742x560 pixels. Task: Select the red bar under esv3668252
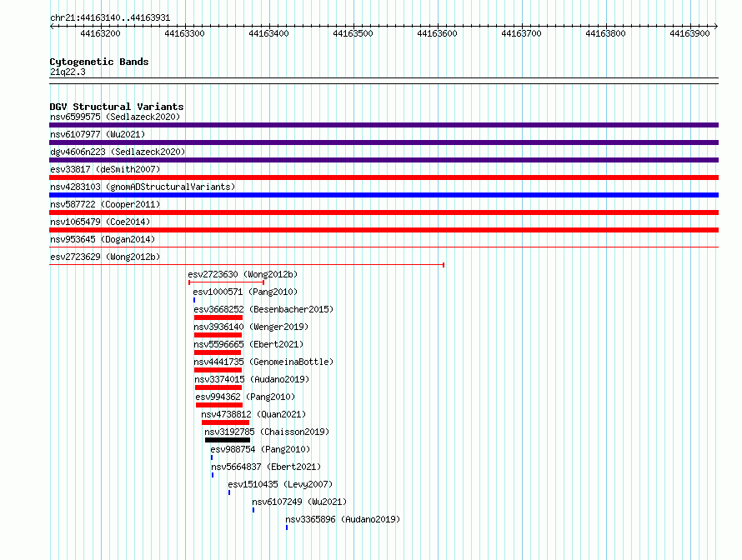[x=218, y=317]
